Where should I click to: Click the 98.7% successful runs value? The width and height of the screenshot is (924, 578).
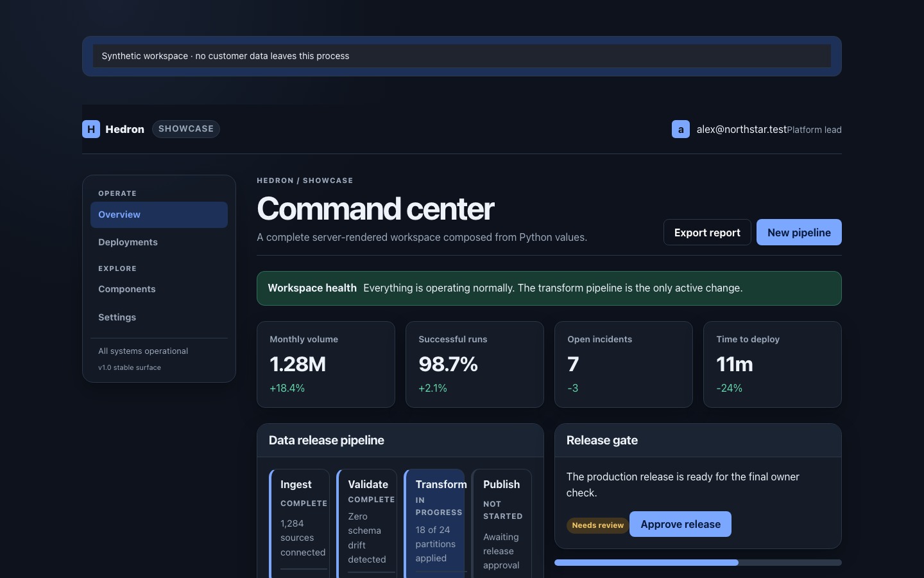pyautogui.click(x=448, y=364)
